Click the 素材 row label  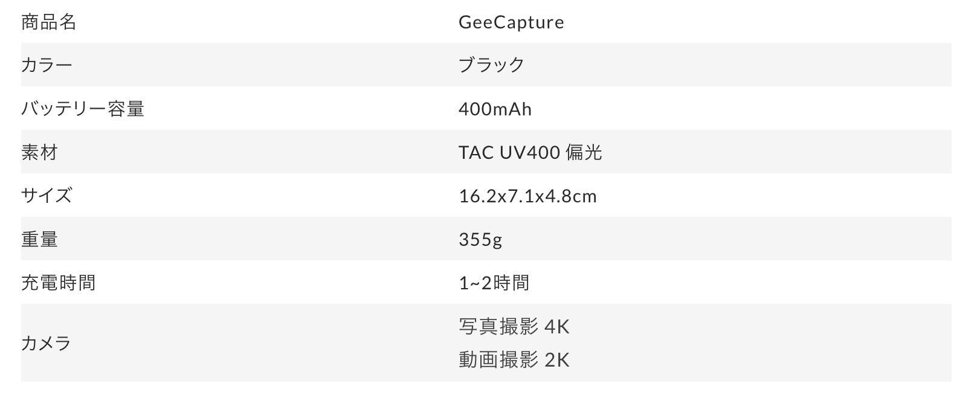[39, 152]
